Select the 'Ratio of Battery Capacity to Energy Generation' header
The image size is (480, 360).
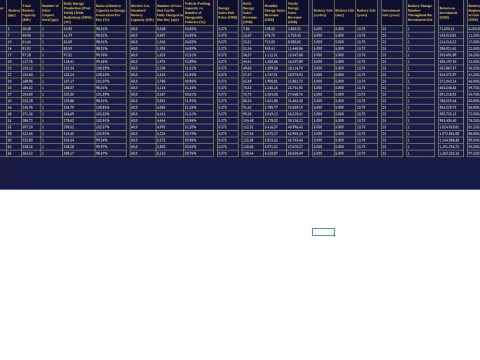click(x=111, y=13)
